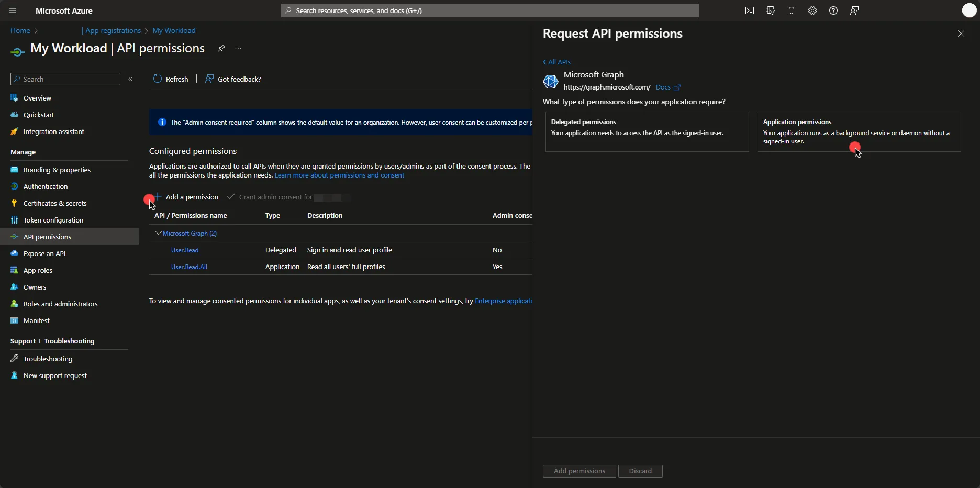Image resolution: width=980 pixels, height=488 pixels.
Task: Send feedback using the feedback icon
Action: tap(854, 10)
